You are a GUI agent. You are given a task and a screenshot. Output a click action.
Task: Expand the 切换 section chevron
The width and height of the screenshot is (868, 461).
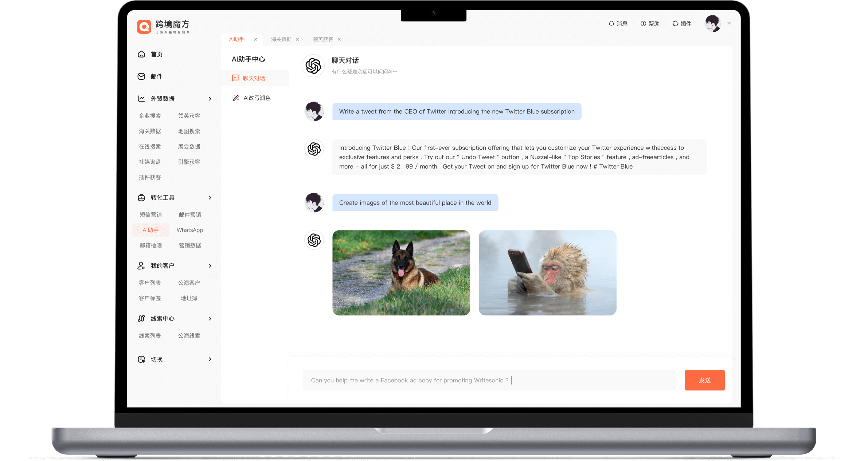click(x=210, y=359)
